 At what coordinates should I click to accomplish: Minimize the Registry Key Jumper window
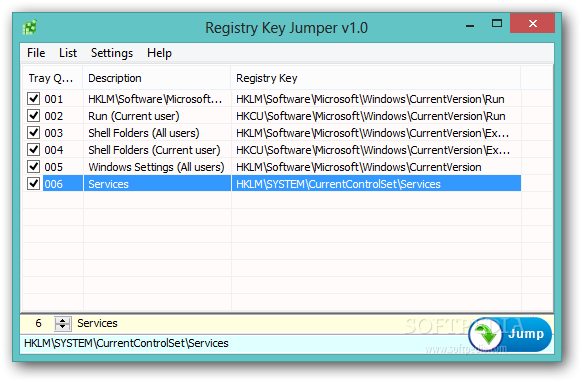tap(470, 25)
